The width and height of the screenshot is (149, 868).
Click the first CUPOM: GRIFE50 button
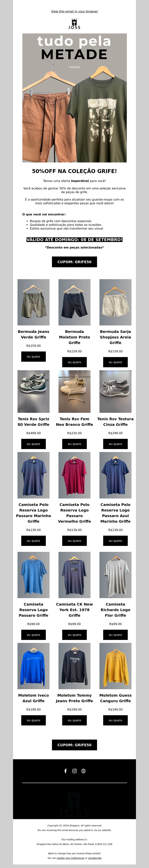tap(74, 262)
